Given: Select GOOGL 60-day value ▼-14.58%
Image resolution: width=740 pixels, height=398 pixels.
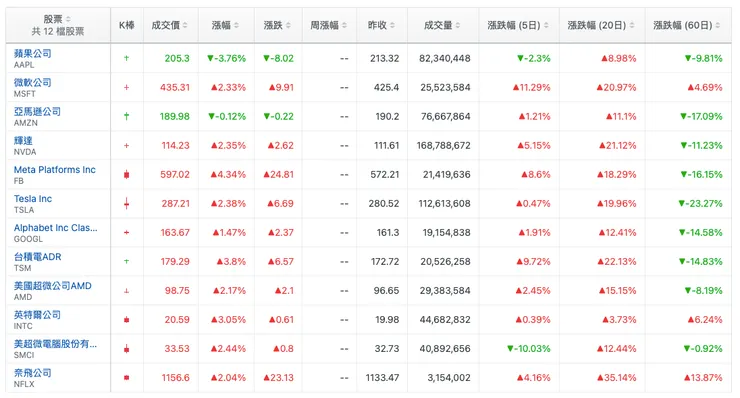Looking at the screenshot, I should [700, 232].
